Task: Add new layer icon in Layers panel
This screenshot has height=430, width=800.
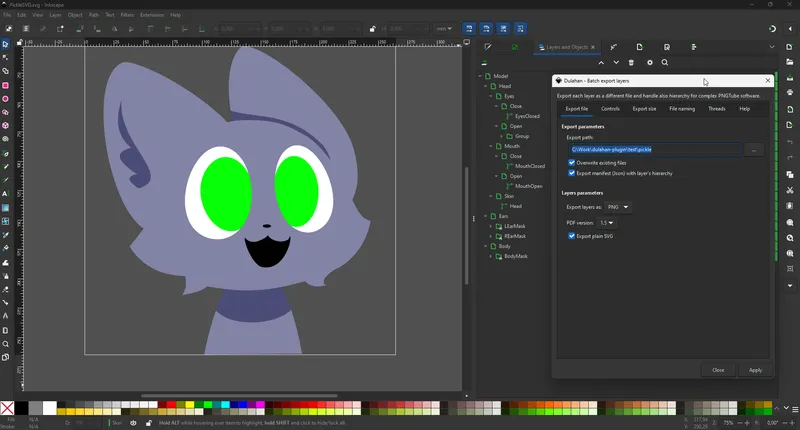Action: 484,62
